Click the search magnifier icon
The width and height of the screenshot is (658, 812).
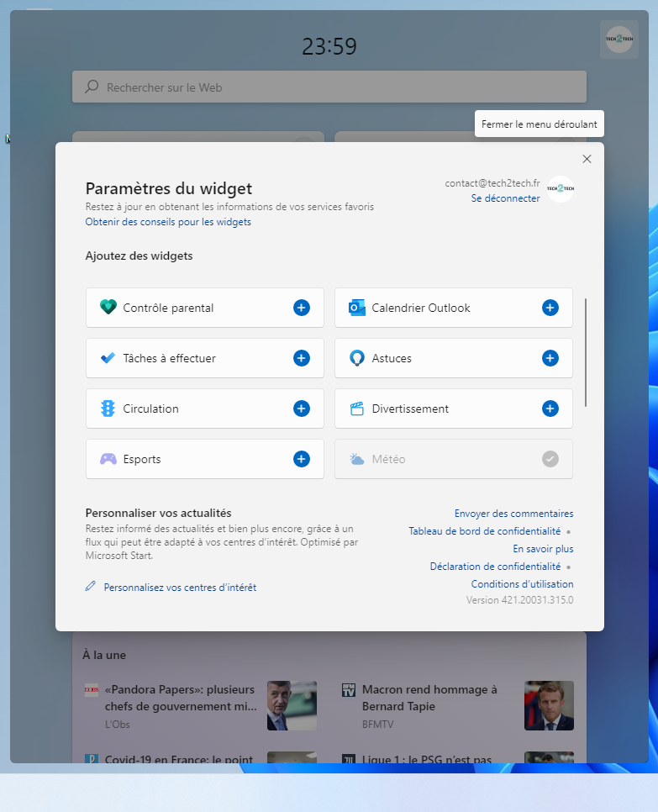coord(92,87)
